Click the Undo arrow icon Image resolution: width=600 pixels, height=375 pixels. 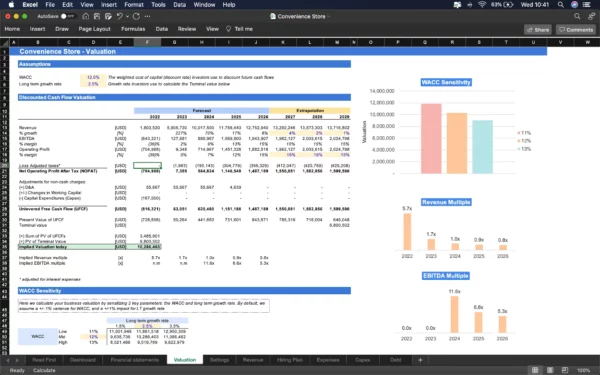coord(120,16)
